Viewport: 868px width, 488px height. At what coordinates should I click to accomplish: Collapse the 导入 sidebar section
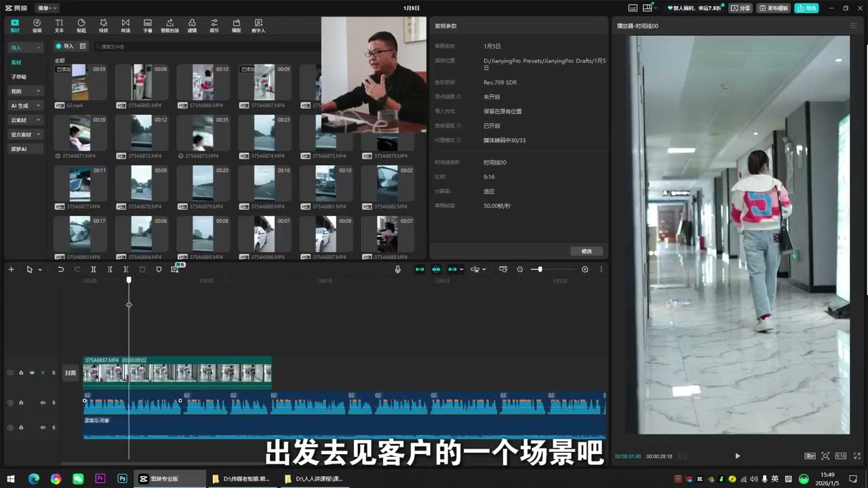(26, 47)
